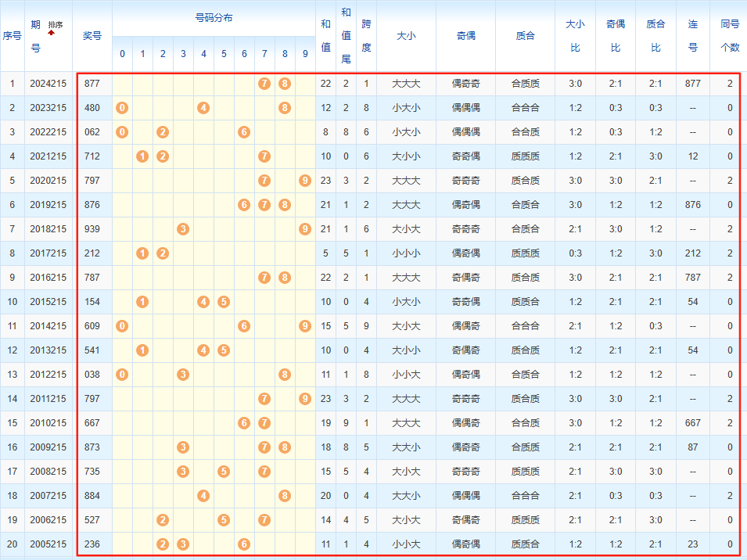Click the 同号个数 column header

click(730, 36)
